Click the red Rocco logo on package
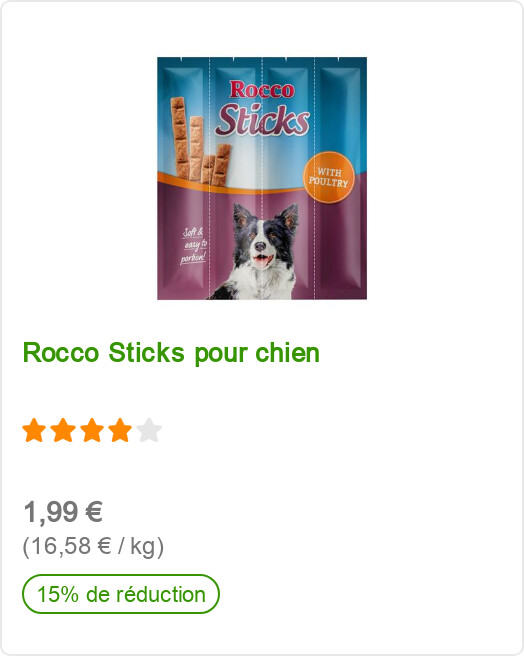This screenshot has height=656, width=524. click(262, 90)
